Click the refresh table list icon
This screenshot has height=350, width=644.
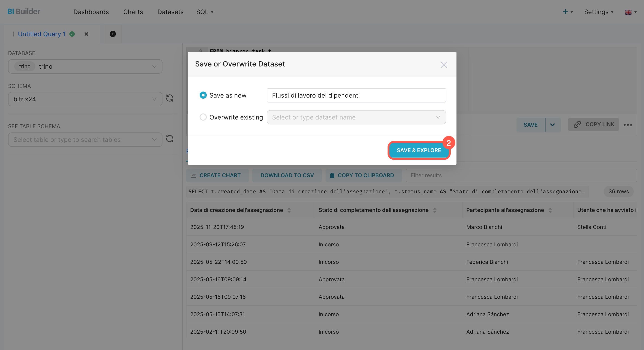click(169, 139)
